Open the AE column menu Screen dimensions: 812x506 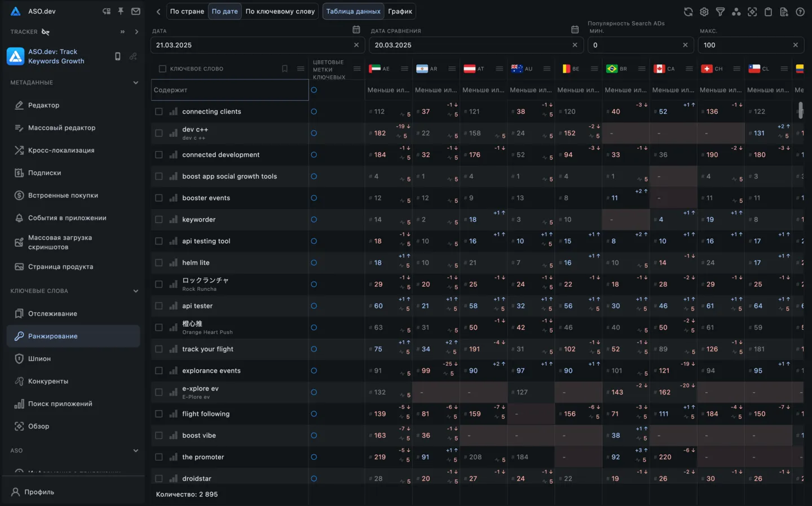click(404, 69)
